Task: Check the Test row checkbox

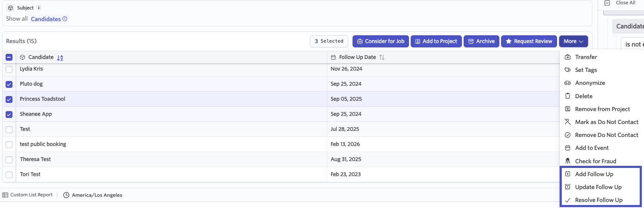Action: click(9, 129)
